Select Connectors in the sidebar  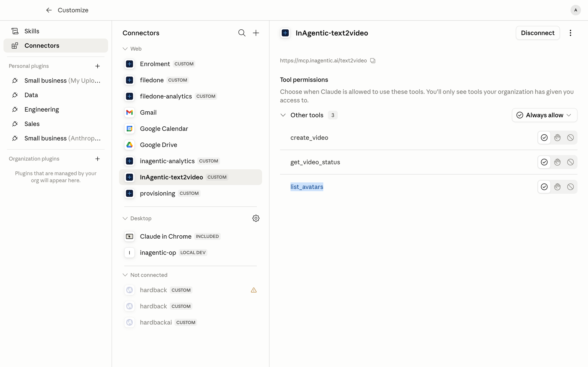click(x=56, y=46)
